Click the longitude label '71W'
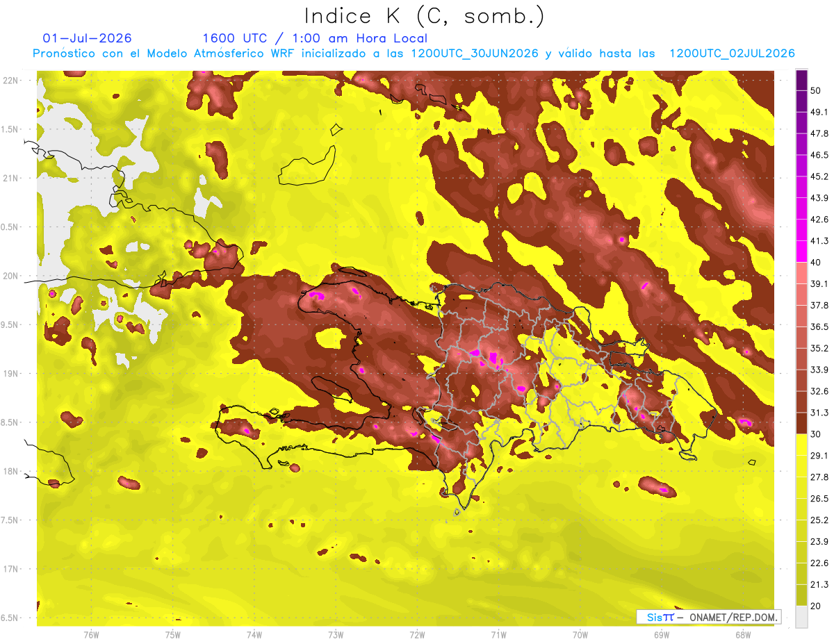Screen dimensions: 834x644 click(x=498, y=635)
